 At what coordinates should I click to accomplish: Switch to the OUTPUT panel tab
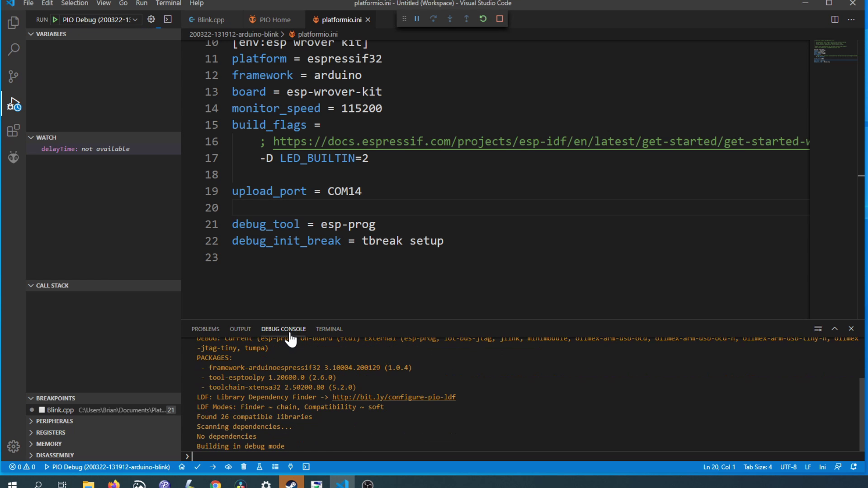click(240, 329)
